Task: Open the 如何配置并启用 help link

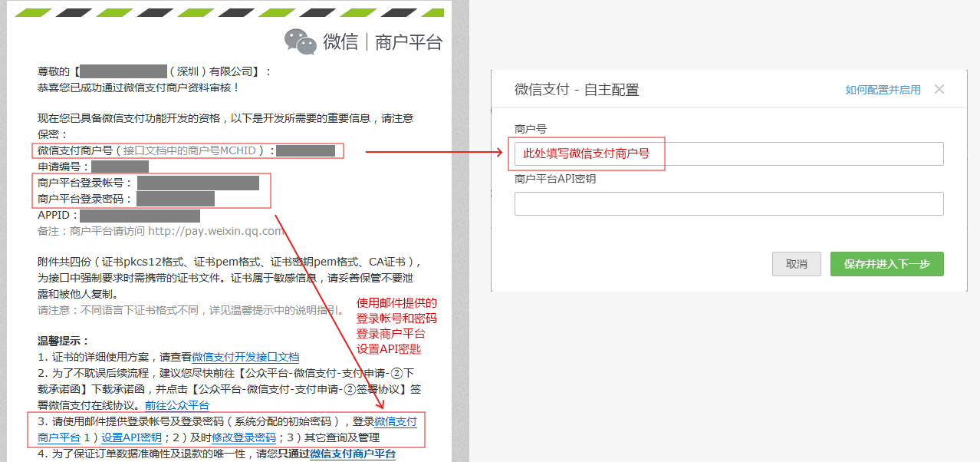Action: (x=883, y=90)
